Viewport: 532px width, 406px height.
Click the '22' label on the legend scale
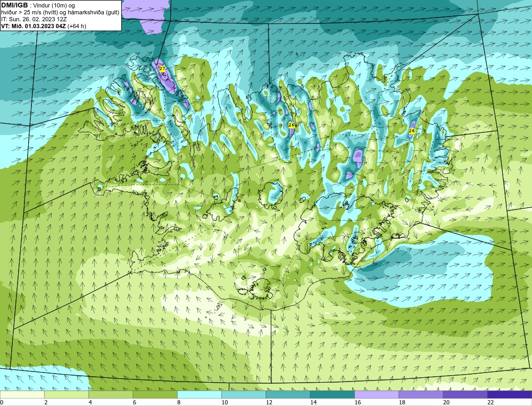click(491, 402)
